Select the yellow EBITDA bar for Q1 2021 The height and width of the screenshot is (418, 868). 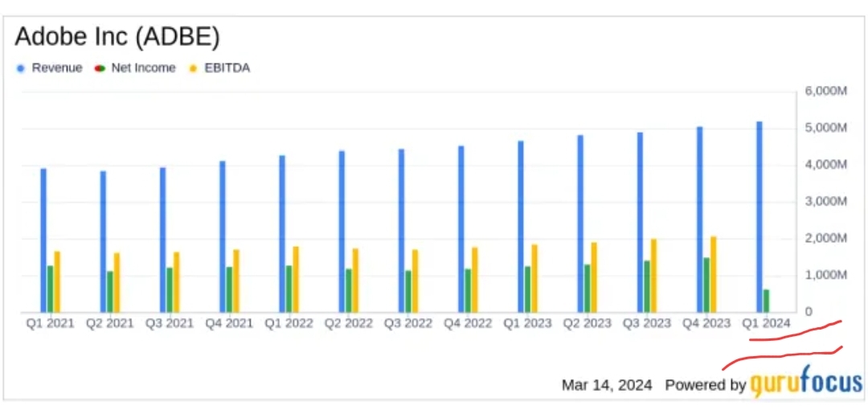coord(57,282)
